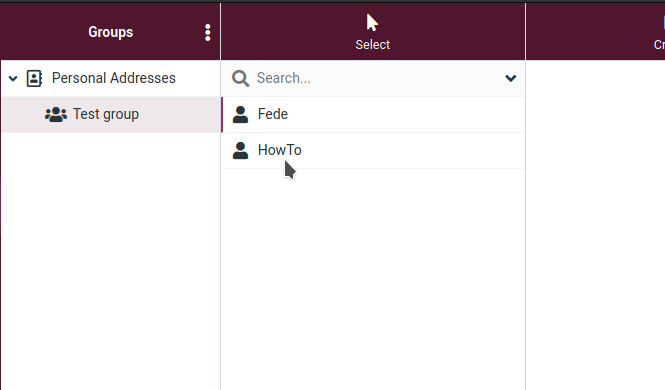Open the HowTo contact name
The height and width of the screenshot is (390, 665).
point(279,150)
